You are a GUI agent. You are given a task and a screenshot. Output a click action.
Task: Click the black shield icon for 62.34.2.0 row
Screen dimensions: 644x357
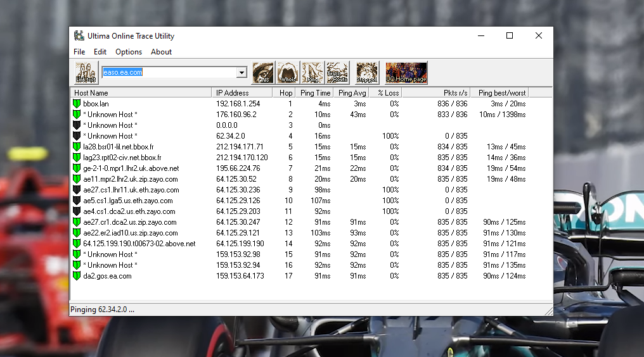coord(77,135)
